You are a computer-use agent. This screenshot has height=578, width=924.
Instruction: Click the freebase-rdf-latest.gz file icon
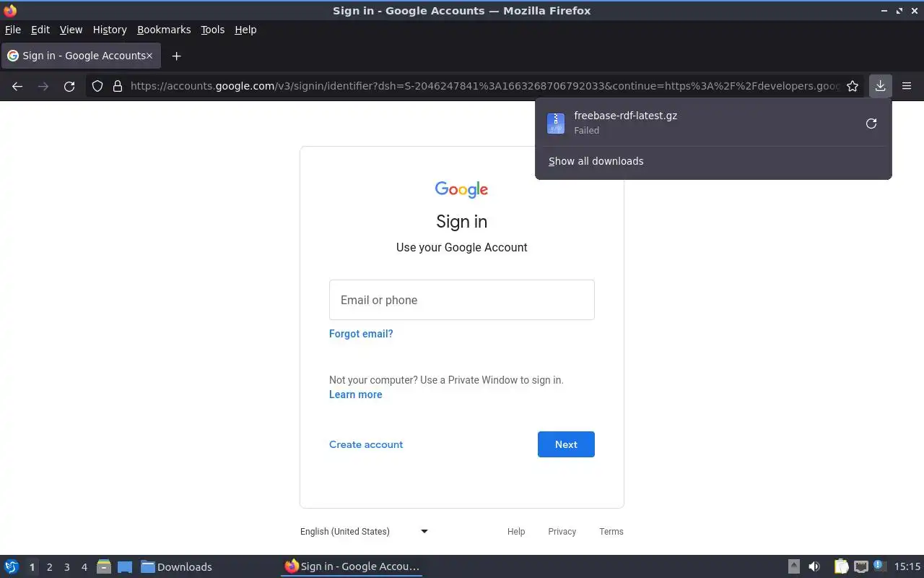tap(556, 124)
